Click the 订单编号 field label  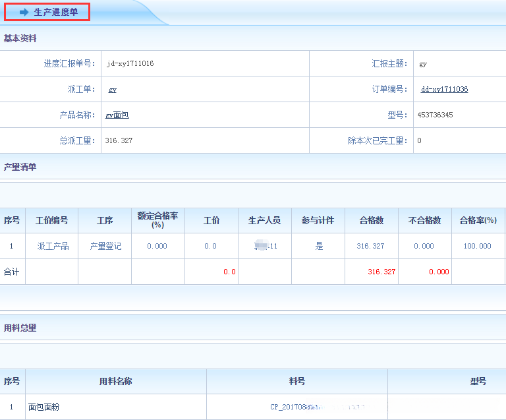389,89
